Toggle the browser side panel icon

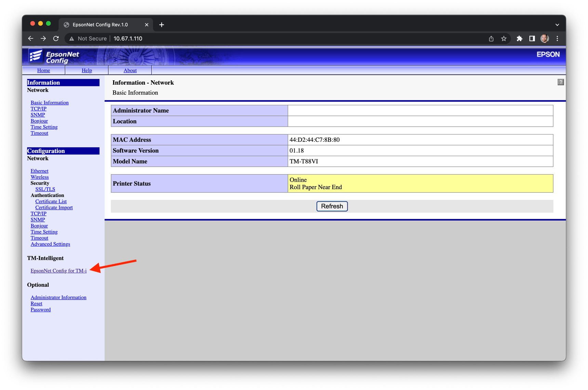coord(532,39)
